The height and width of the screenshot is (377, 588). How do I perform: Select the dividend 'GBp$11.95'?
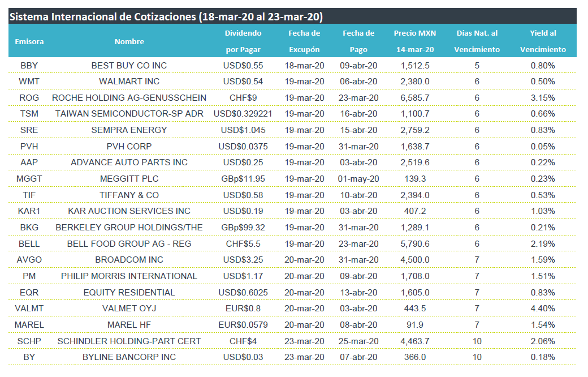[x=243, y=179]
